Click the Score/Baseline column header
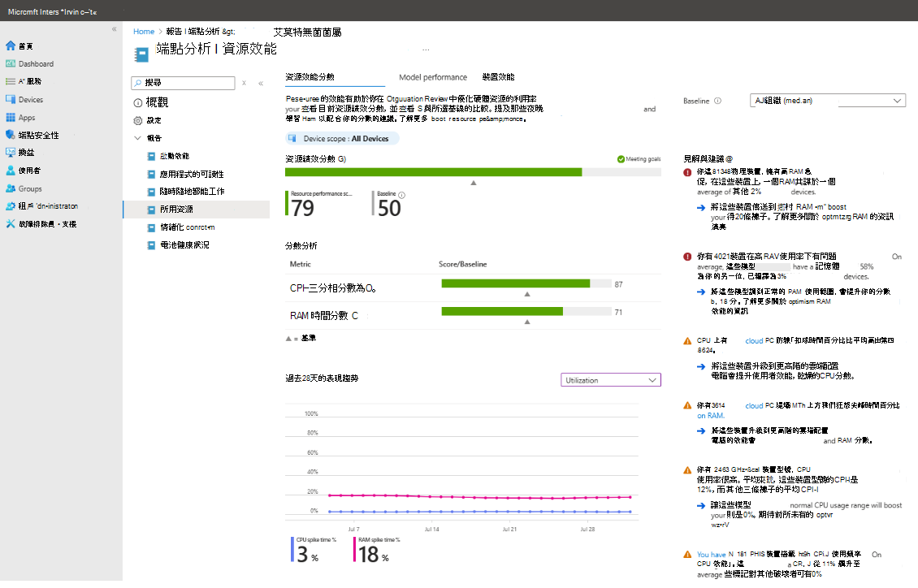The image size is (918, 588). pyautogui.click(x=462, y=265)
